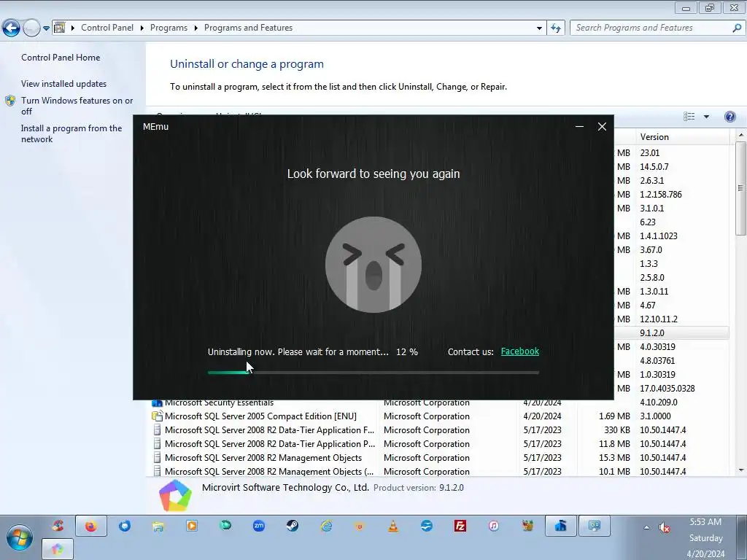Open Turn Windows features on or off
The height and width of the screenshot is (560, 747).
77,106
